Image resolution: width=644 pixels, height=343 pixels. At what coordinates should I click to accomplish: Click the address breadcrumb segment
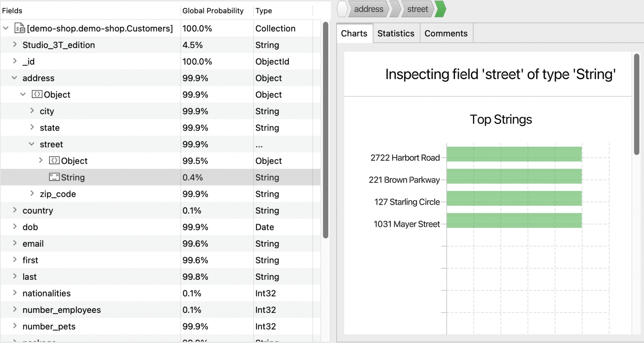click(x=368, y=9)
